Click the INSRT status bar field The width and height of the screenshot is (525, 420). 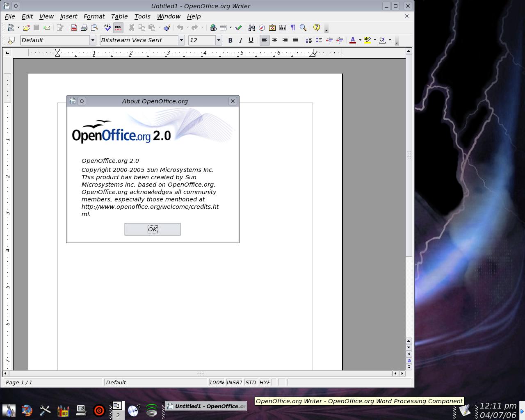235,382
